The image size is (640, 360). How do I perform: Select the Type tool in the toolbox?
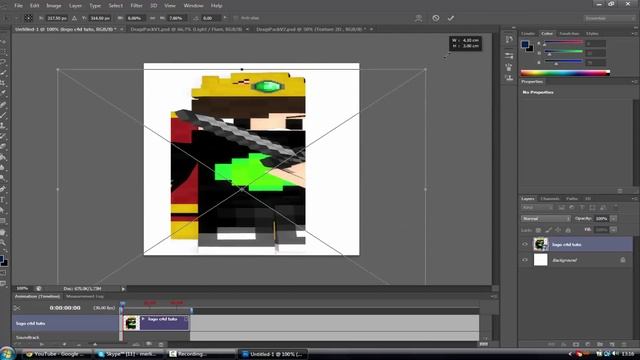click(x=3, y=200)
